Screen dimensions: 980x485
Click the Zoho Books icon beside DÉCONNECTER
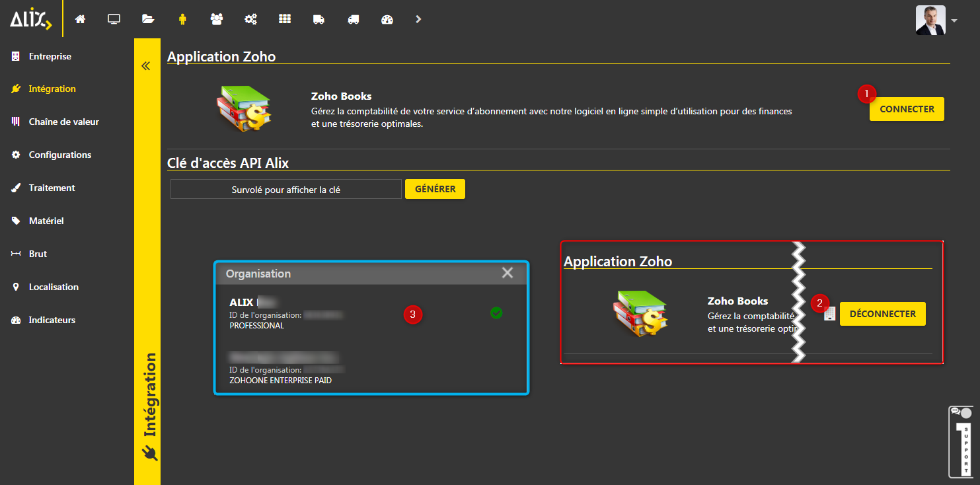[640, 314]
